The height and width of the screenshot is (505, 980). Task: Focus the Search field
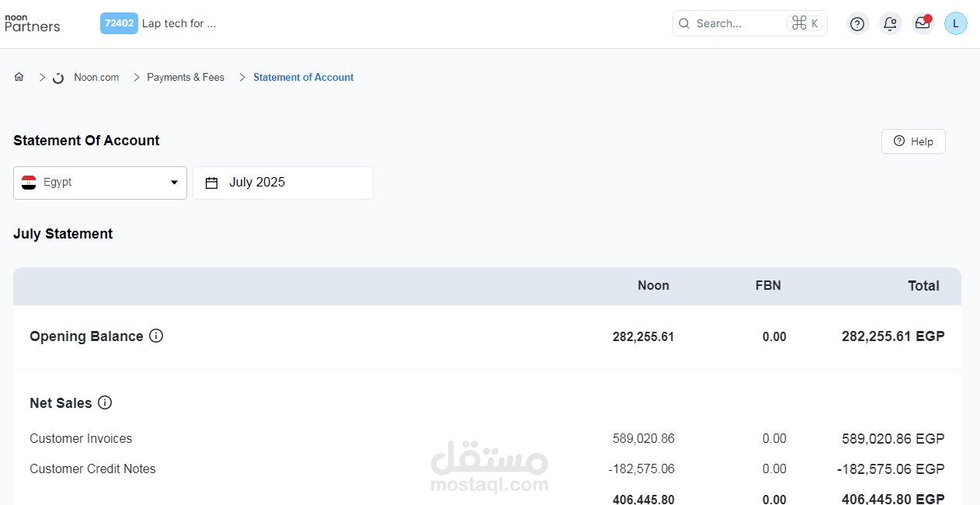(749, 23)
